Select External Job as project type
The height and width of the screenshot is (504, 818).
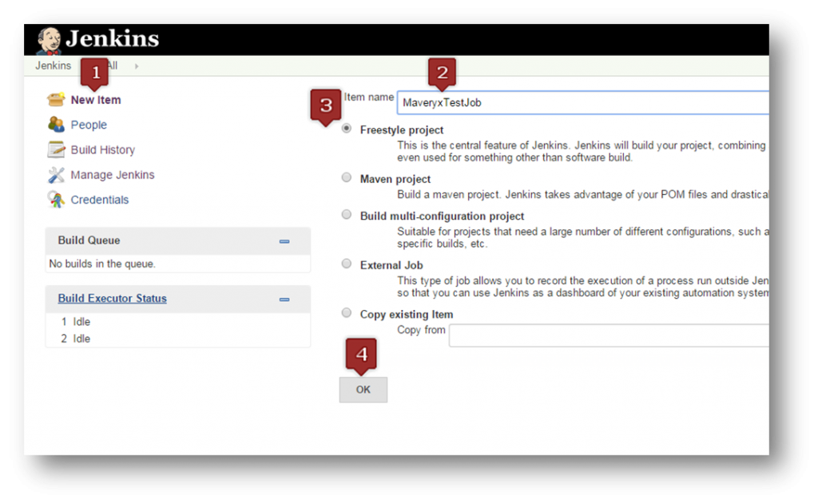coord(345,263)
